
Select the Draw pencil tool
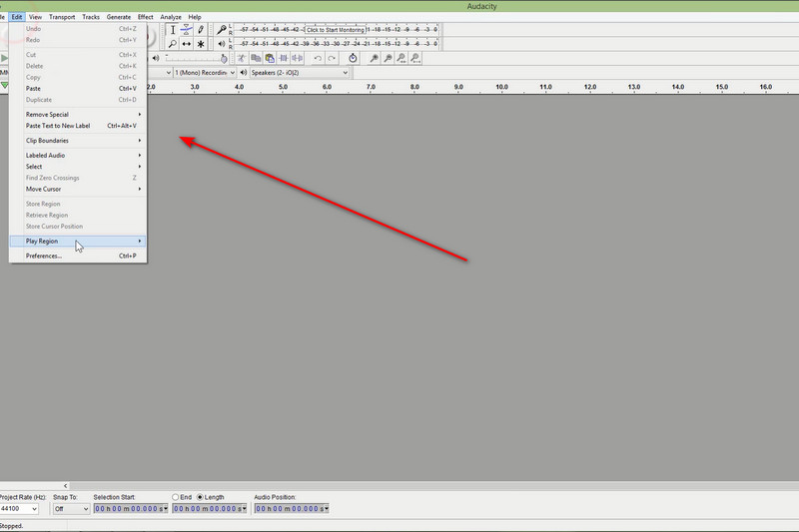click(201, 30)
